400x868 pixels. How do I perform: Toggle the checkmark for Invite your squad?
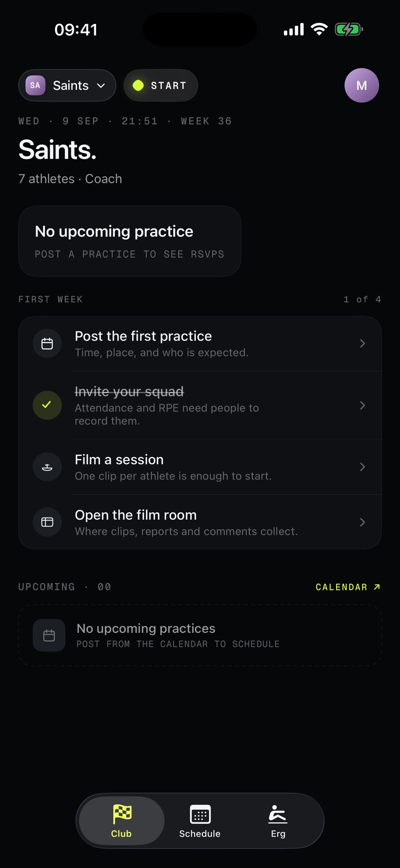coord(47,405)
